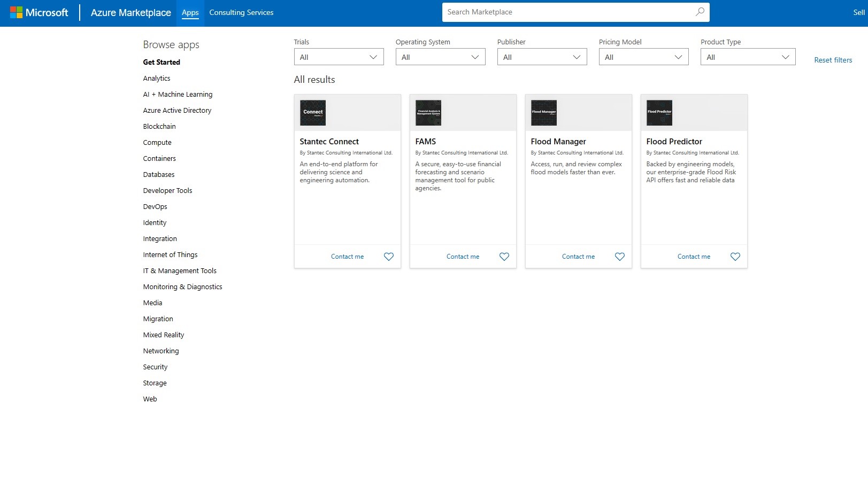The image size is (868, 488).
Task: Browse the Web category
Action: pyautogui.click(x=150, y=399)
